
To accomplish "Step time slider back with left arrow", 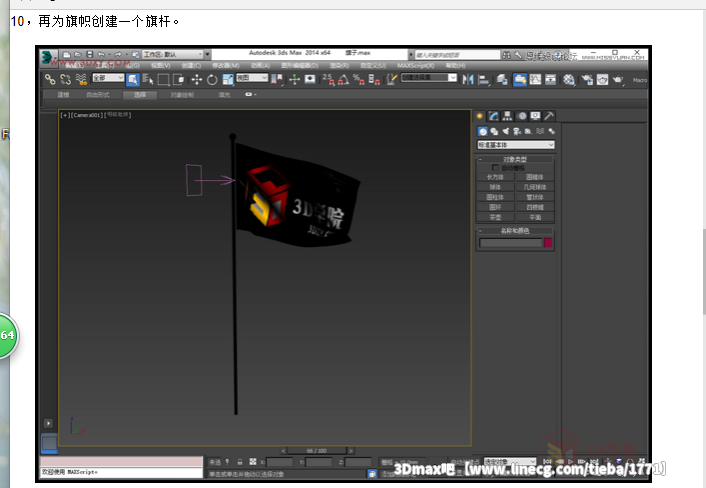I will tap(283, 451).
